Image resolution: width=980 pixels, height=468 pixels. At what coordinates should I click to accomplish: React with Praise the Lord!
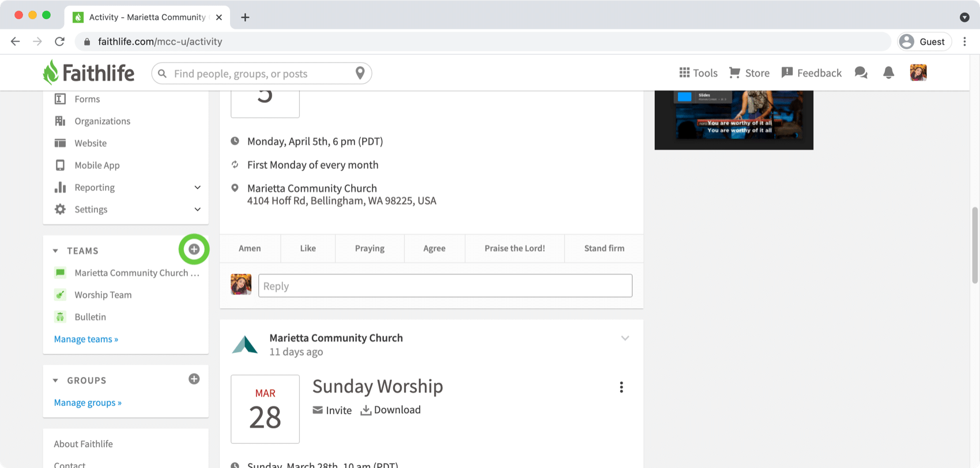514,248
